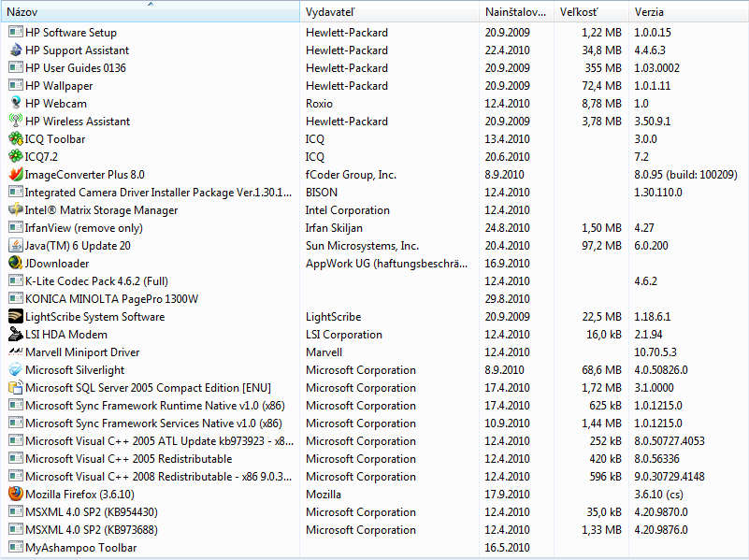Select Java(TM) 6 Update 20 name
Image resolution: width=749 pixels, height=560 pixels.
click(78, 245)
